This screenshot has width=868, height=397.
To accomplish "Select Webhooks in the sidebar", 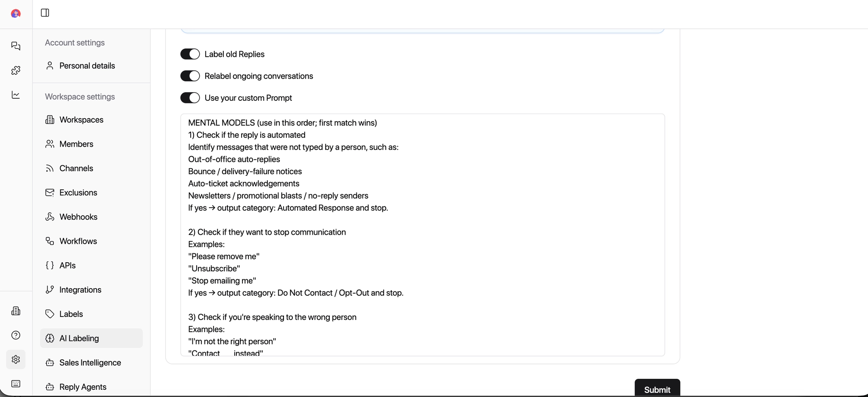I will click(78, 217).
